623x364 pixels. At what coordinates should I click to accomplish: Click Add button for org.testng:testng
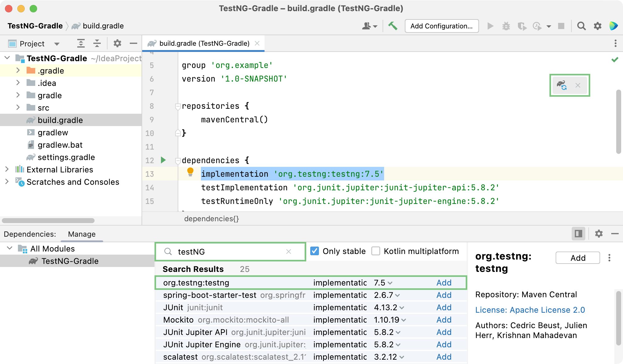pos(444,282)
